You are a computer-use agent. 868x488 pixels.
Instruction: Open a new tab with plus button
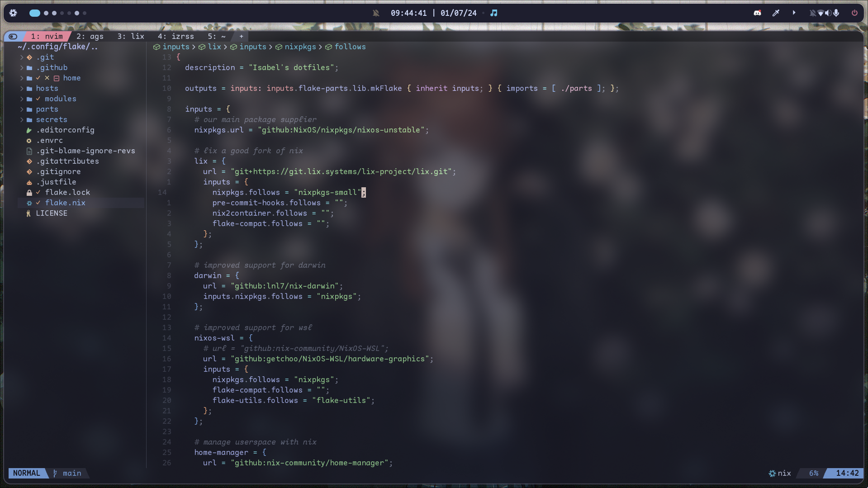tap(241, 36)
